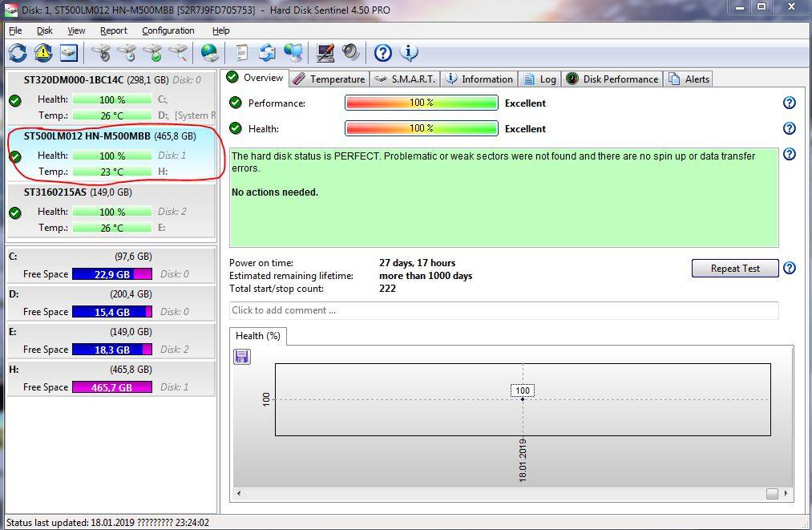812x530 pixels.
Task: Click the help icon beside Health bar
Action: pyautogui.click(x=790, y=128)
